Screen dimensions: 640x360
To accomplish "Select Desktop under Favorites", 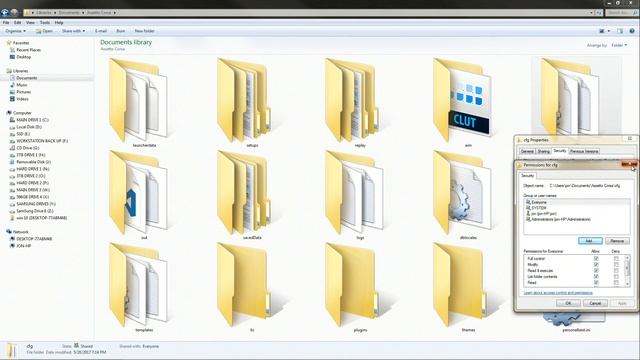I will pos(20,57).
